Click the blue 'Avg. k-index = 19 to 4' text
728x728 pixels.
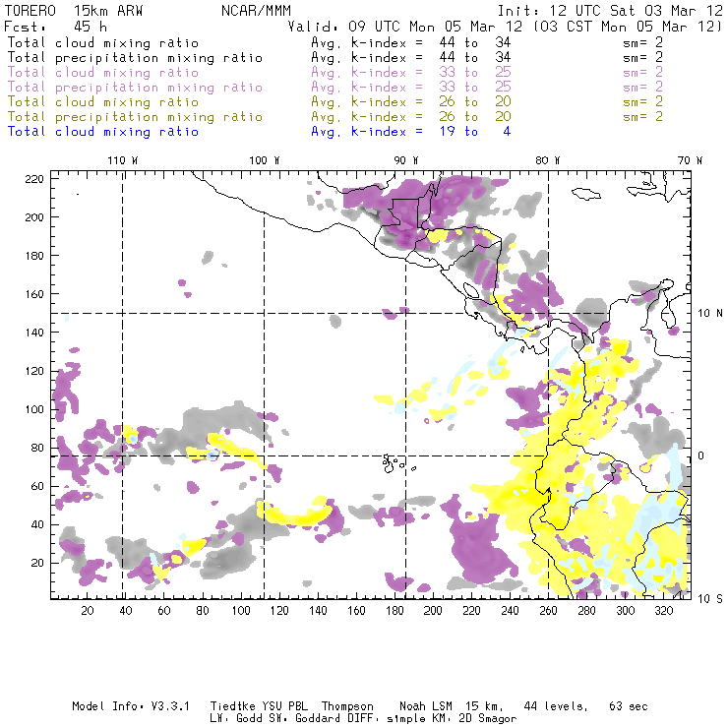coord(411,132)
